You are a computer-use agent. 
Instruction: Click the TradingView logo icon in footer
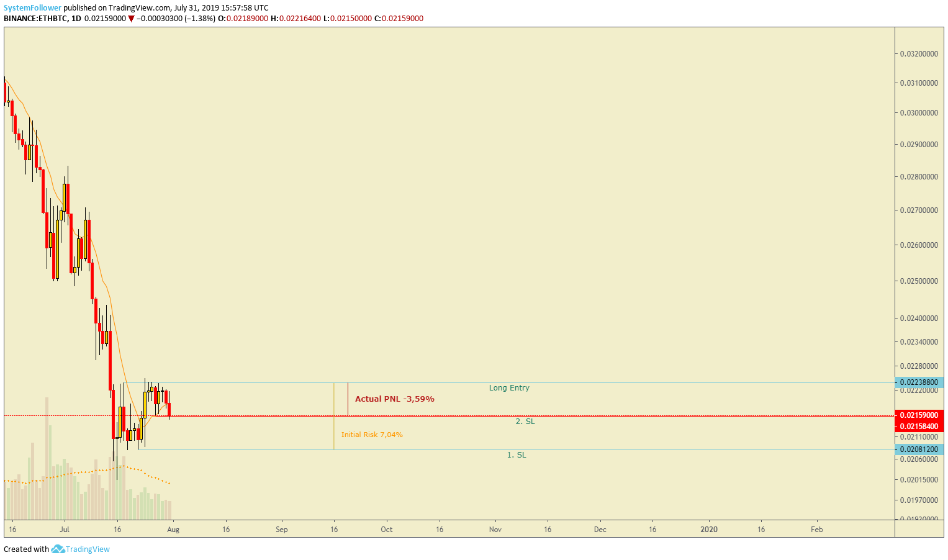pos(58,549)
